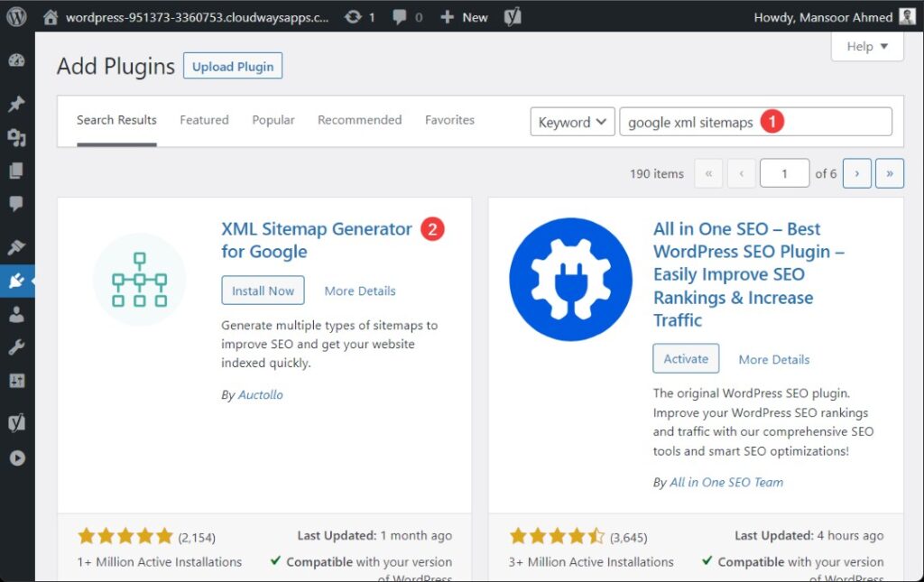The image size is (924, 582).
Task: Open XML Sitemap Generator for Google title
Action: (x=317, y=240)
